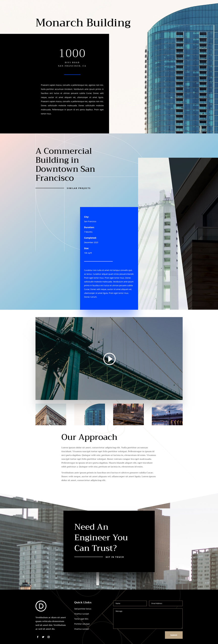Open the Porttitor volutpat link

point(82,624)
